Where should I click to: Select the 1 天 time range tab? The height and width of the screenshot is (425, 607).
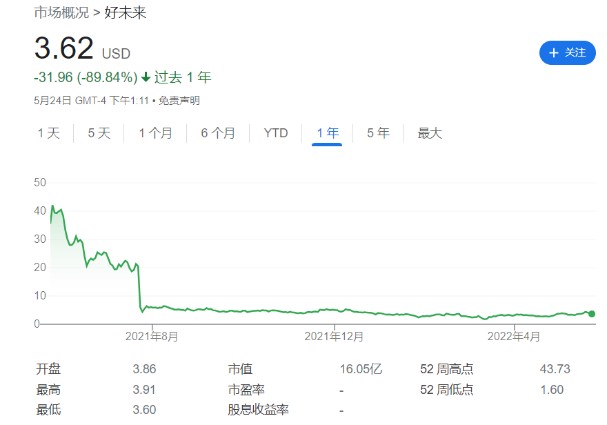pyautogui.click(x=49, y=133)
